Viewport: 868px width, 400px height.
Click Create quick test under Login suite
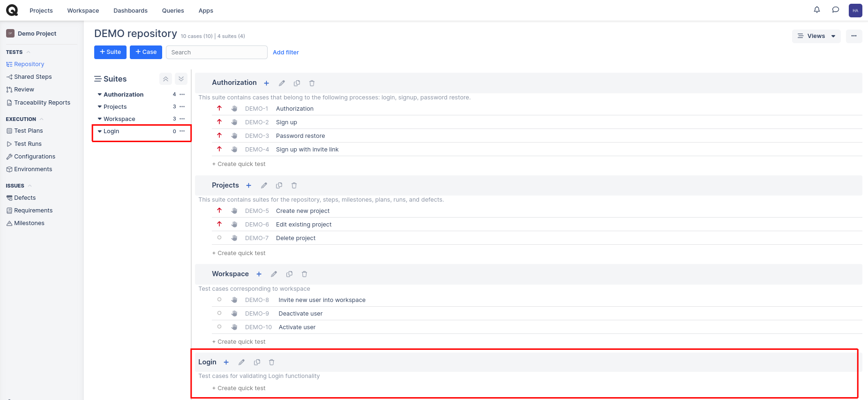click(x=239, y=388)
